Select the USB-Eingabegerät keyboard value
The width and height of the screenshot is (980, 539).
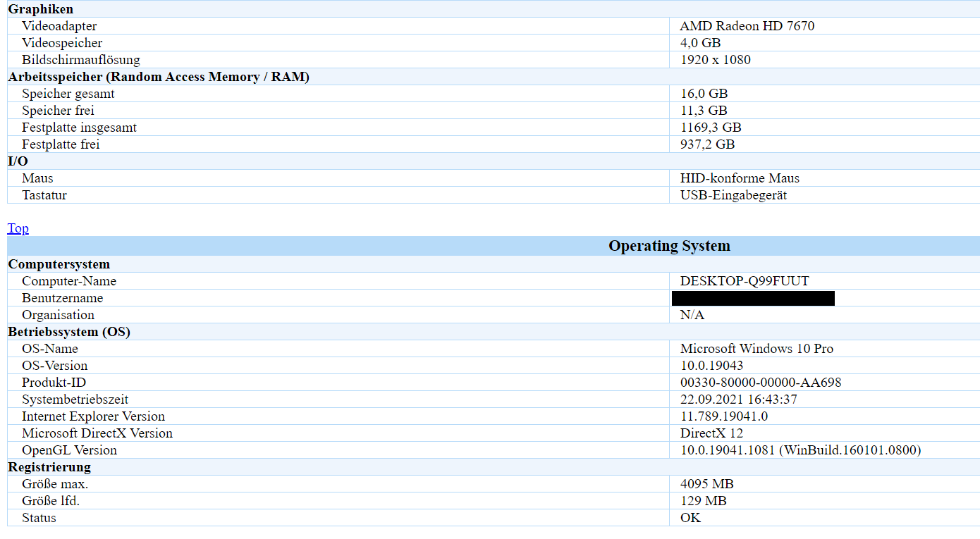(x=733, y=195)
